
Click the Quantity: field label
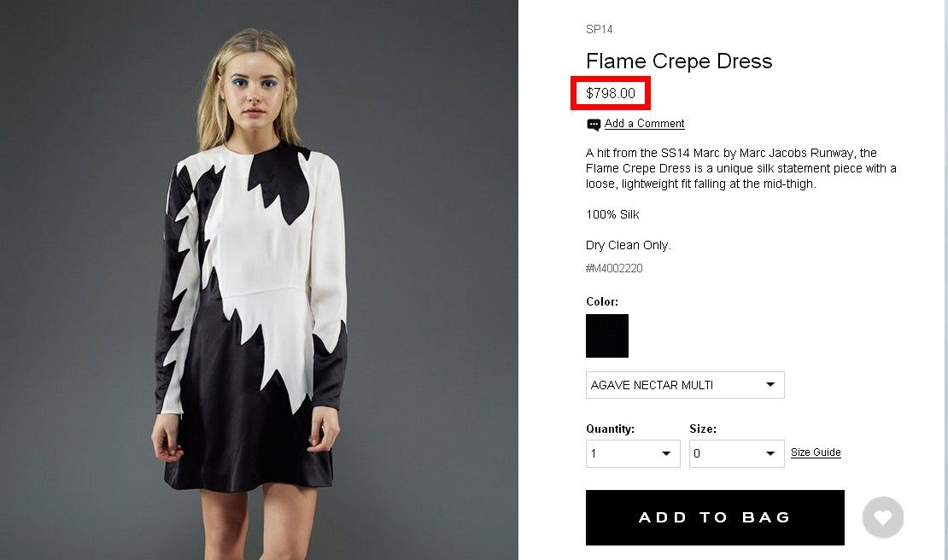pyautogui.click(x=610, y=429)
